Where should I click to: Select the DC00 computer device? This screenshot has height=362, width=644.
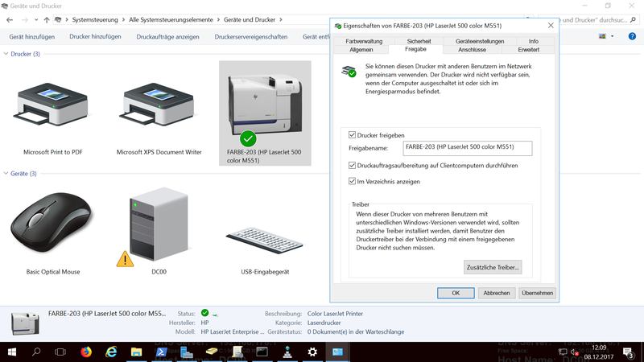click(x=159, y=232)
